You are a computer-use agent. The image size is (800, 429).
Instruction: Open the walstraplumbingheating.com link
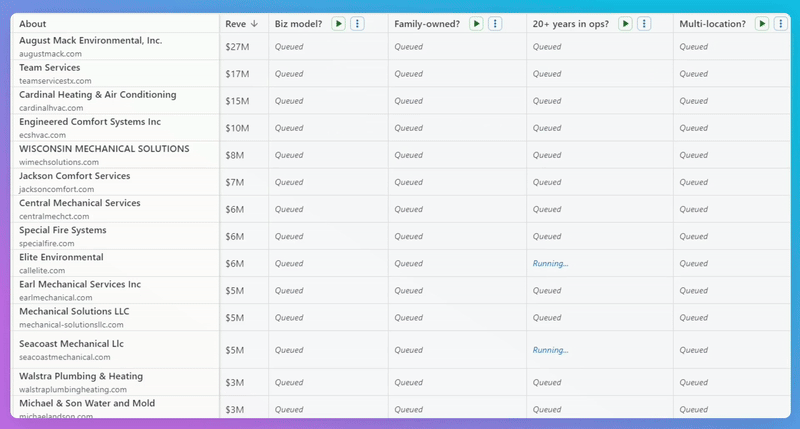pyautogui.click(x=73, y=389)
